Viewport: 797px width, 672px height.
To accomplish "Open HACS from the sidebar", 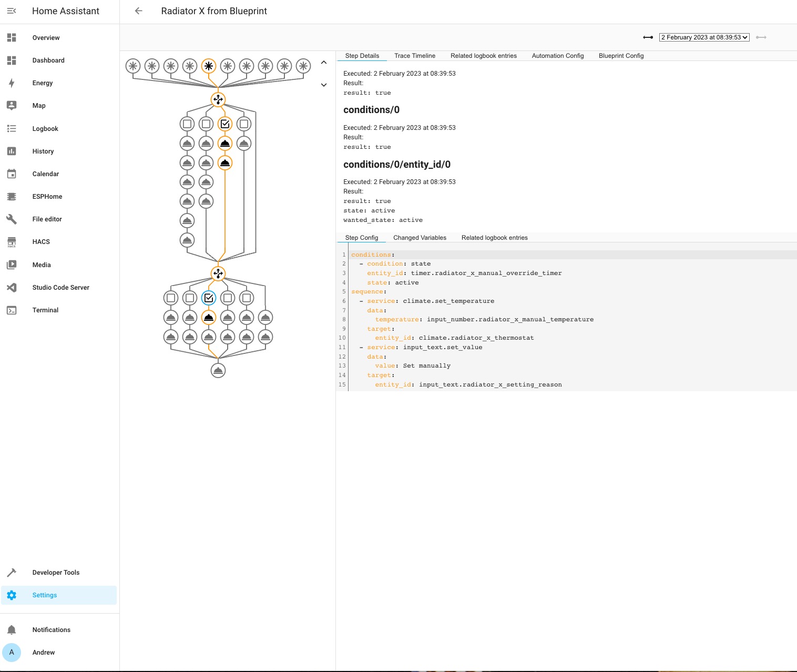I will 40,241.
